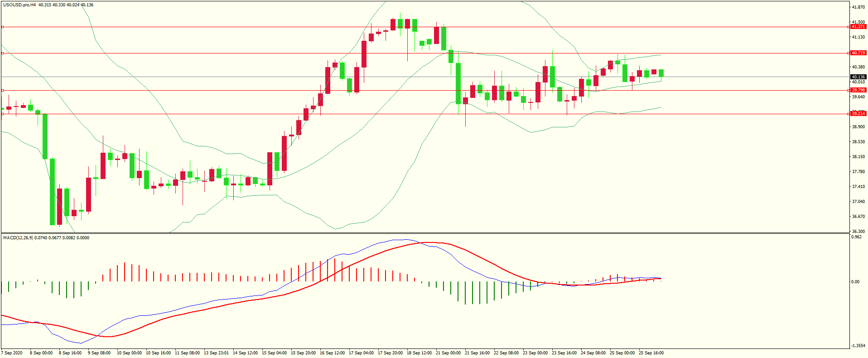868x358 pixels.
Task: Click the 36.300 price scale label
Action: click(858, 231)
